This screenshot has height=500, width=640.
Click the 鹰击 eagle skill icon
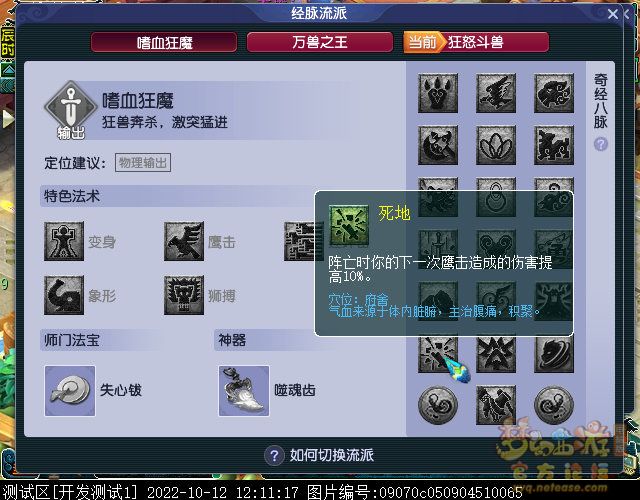click(x=184, y=242)
